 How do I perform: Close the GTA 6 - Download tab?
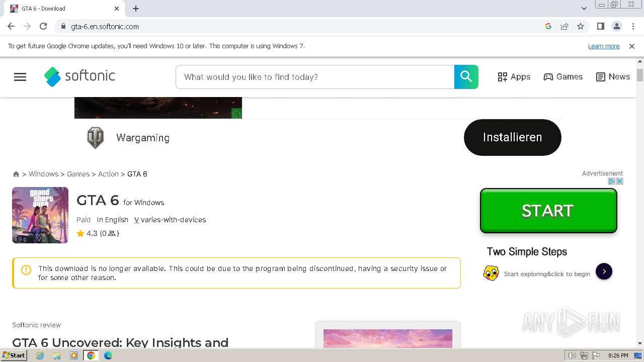pos(117,9)
